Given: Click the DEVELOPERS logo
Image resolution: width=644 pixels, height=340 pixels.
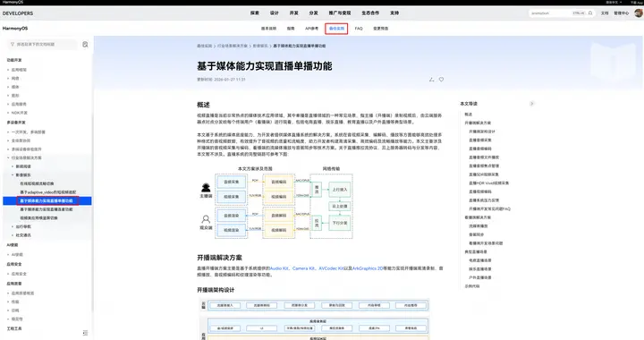Looking at the screenshot, I should [x=18, y=13].
